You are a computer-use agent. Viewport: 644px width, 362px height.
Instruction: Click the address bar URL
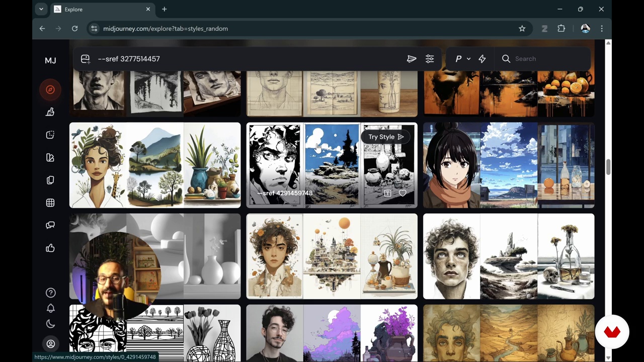pyautogui.click(x=165, y=29)
